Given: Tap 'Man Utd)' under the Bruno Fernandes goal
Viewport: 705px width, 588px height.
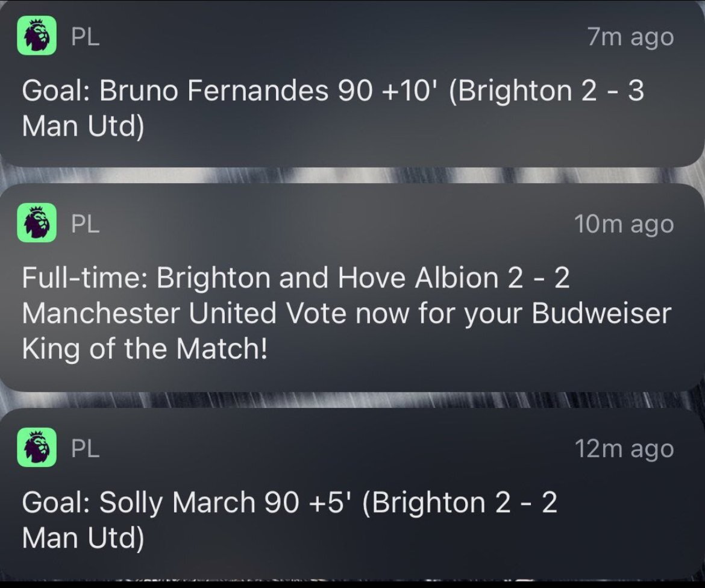Looking at the screenshot, I should point(83,127).
